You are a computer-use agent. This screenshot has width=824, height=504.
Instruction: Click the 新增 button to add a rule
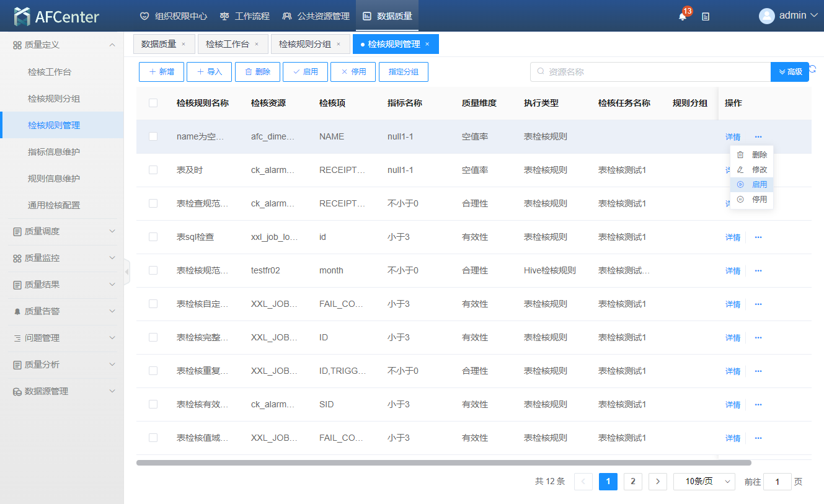click(x=161, y=72)
